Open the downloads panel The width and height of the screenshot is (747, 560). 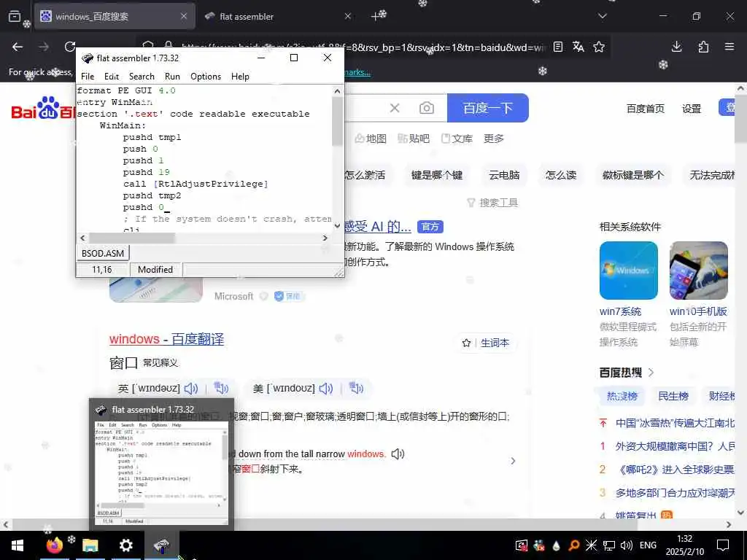[676, 47]
